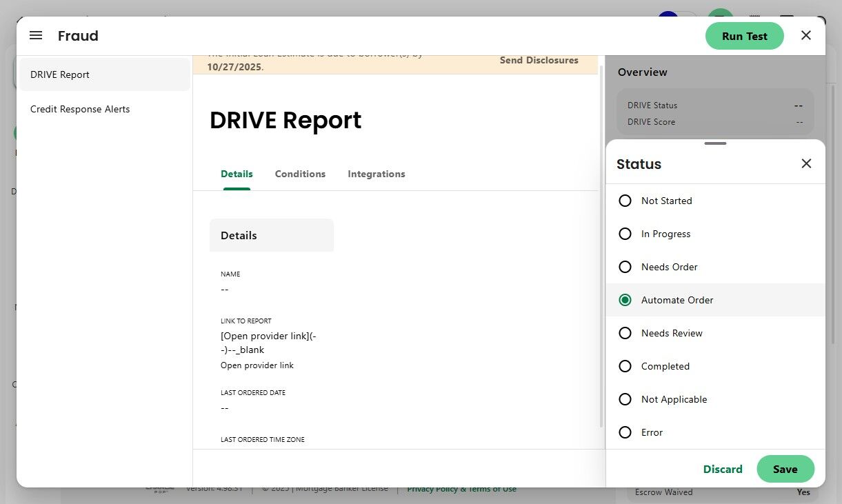Screen dimensions: 842x504
Task: Click the Send Disclosures link
Action: (x=539, y=61)
